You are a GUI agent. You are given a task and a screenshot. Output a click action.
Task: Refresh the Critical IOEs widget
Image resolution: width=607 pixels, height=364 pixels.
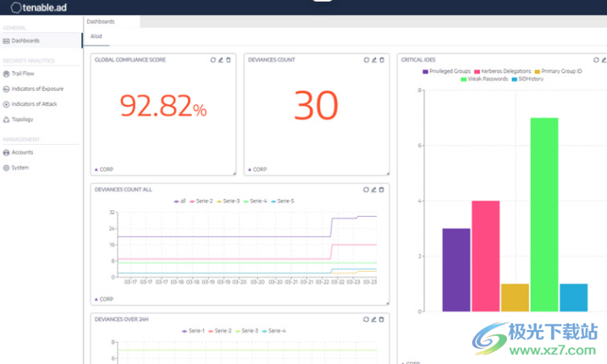596,60
